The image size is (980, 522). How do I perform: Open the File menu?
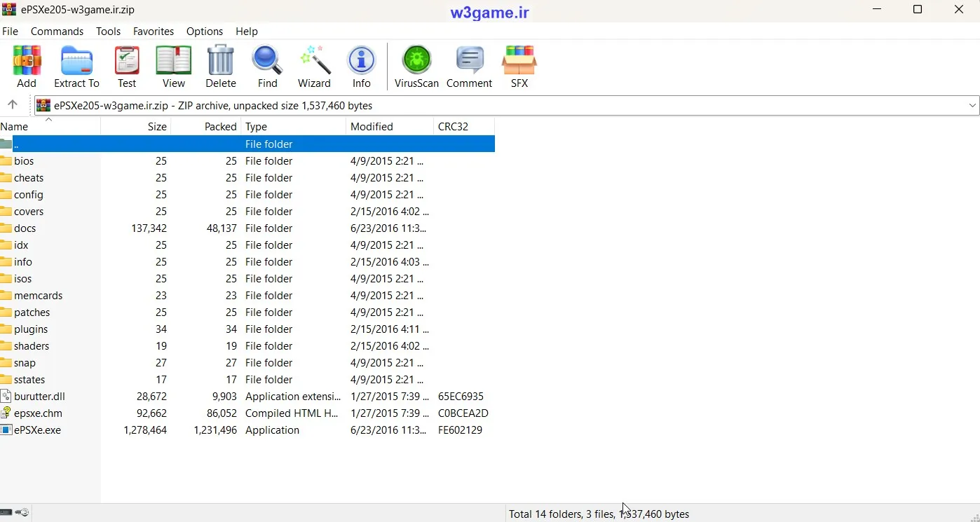tap(10, 32)
